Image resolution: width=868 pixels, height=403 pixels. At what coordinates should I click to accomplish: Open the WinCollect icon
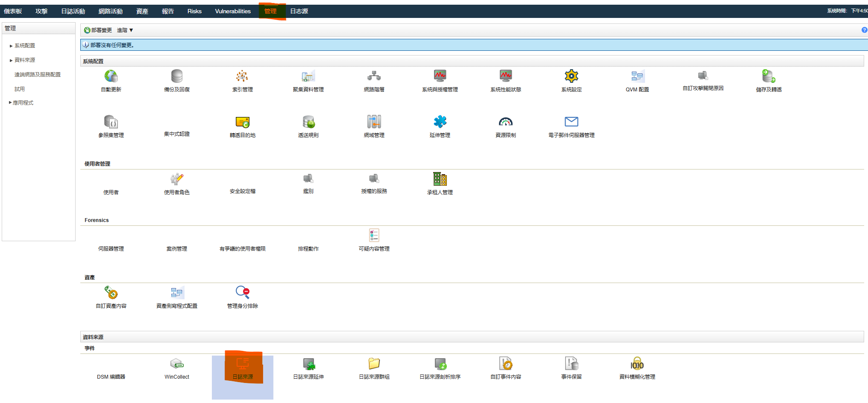pos(177,364)
